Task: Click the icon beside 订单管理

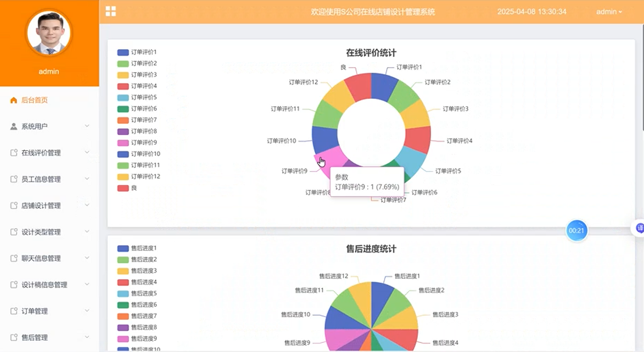Action: (x=14, y=311)
